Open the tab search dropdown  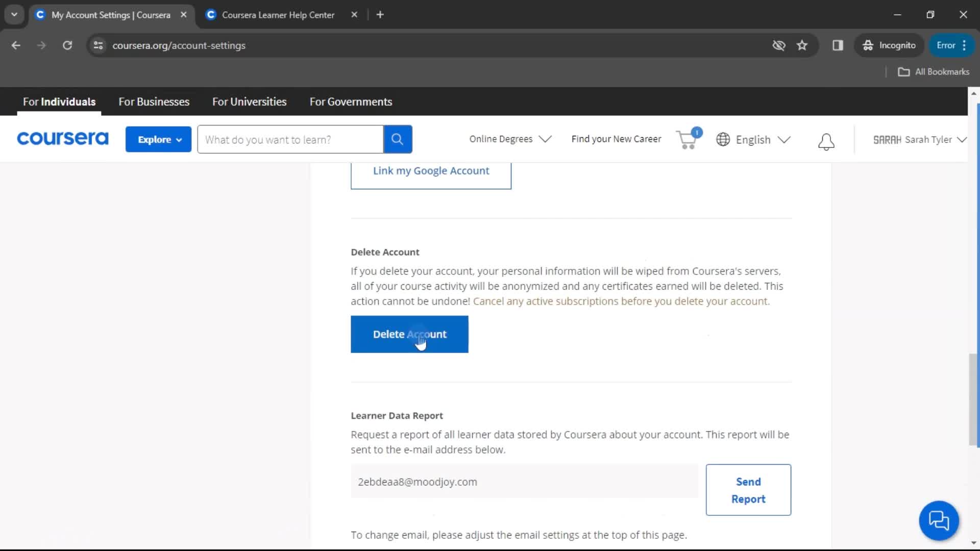(14, 15)
